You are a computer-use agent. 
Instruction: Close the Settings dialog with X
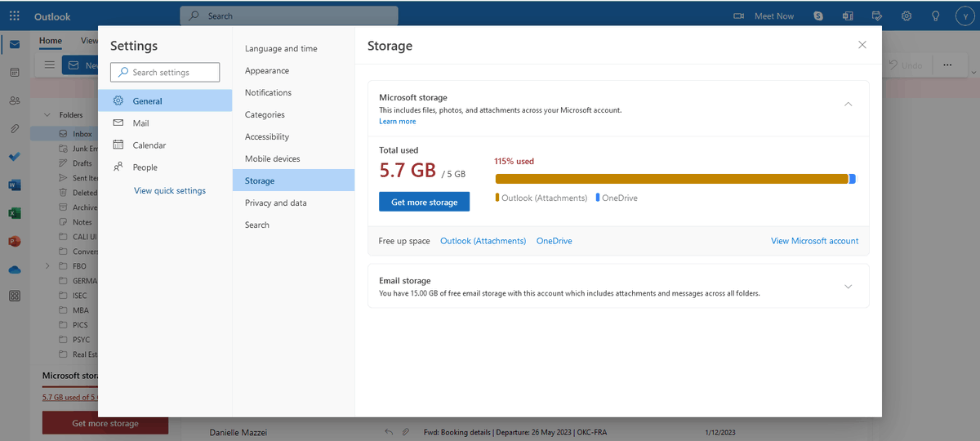[862, 45]
